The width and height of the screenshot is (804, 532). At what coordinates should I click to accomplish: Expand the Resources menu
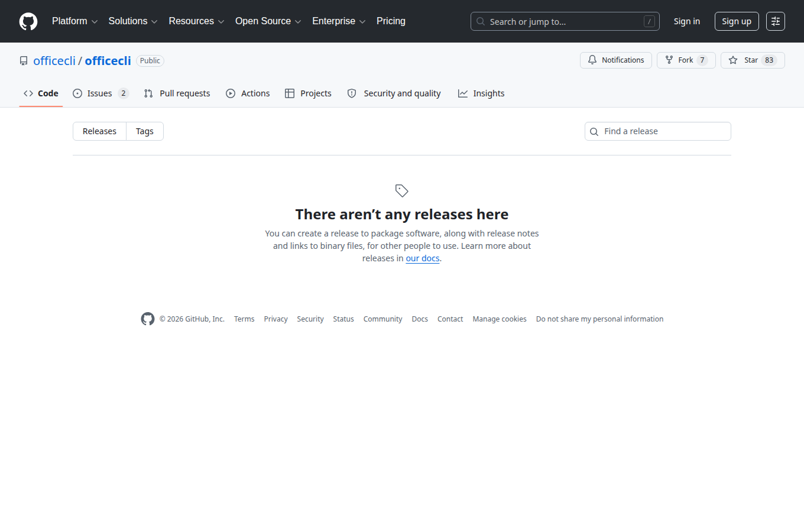[196, 21]
